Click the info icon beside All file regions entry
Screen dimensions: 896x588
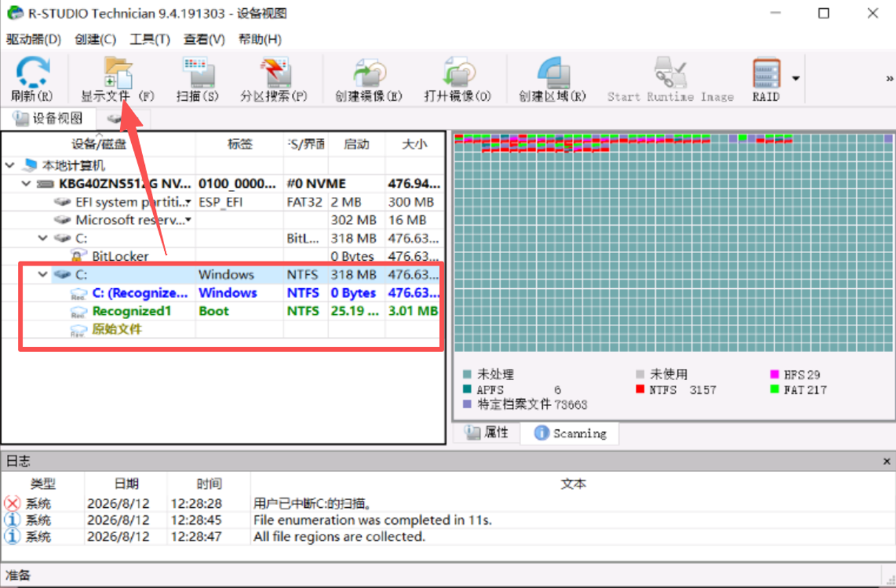(x=12, y=537)
